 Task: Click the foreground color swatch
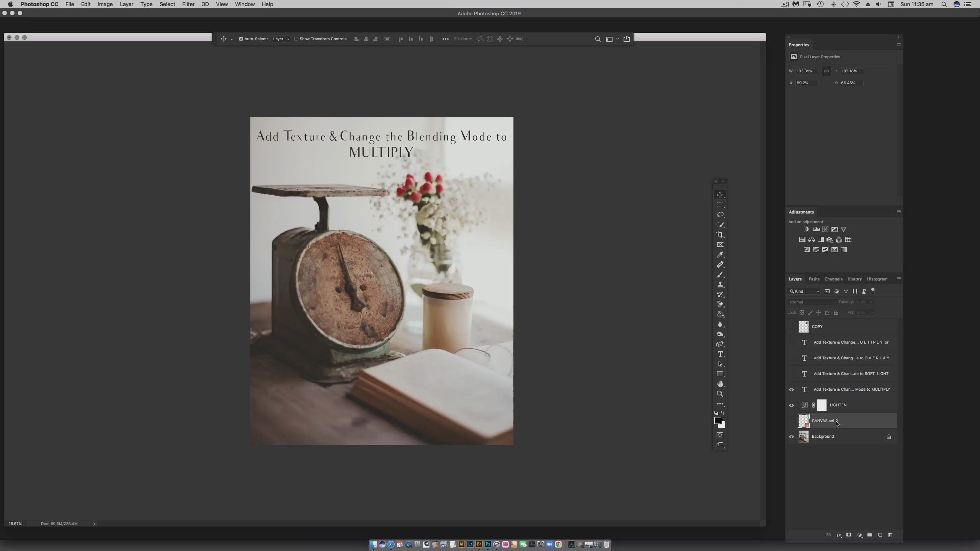(x=718, y=421)
